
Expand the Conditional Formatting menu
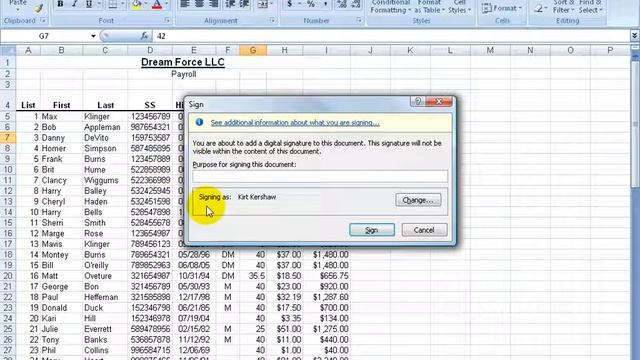point(390,6)
